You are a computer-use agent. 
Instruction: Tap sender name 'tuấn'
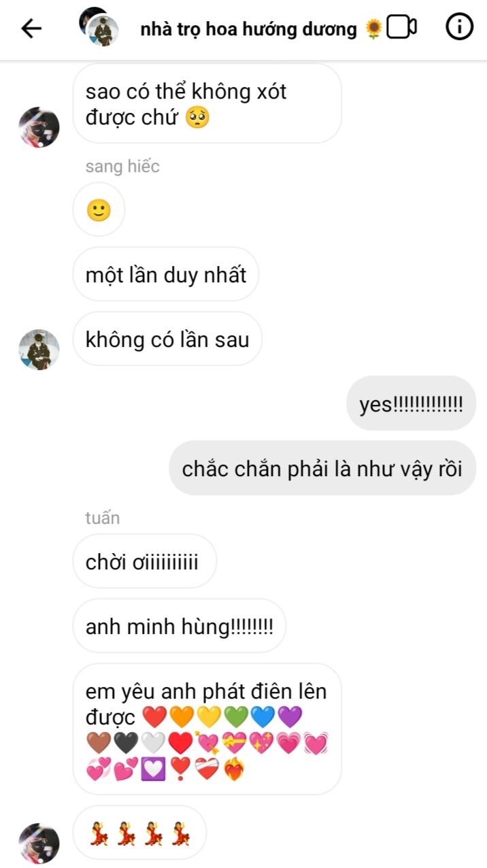click(x=103, y=518)
